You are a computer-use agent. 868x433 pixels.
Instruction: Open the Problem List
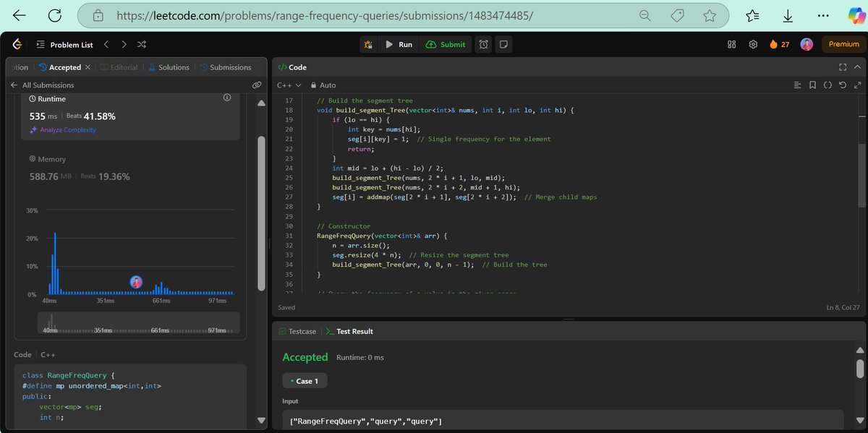(64, 44)
